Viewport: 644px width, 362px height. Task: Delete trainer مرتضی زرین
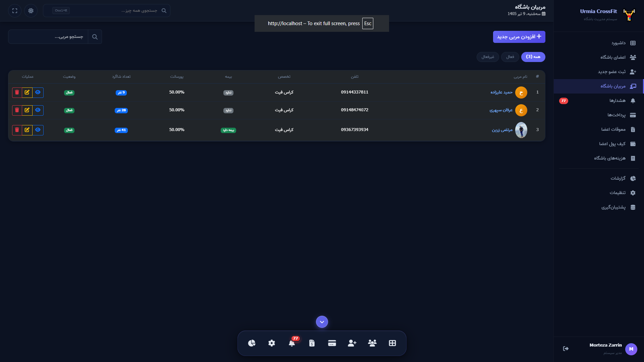pyautogui.click(x=17, y=130)
